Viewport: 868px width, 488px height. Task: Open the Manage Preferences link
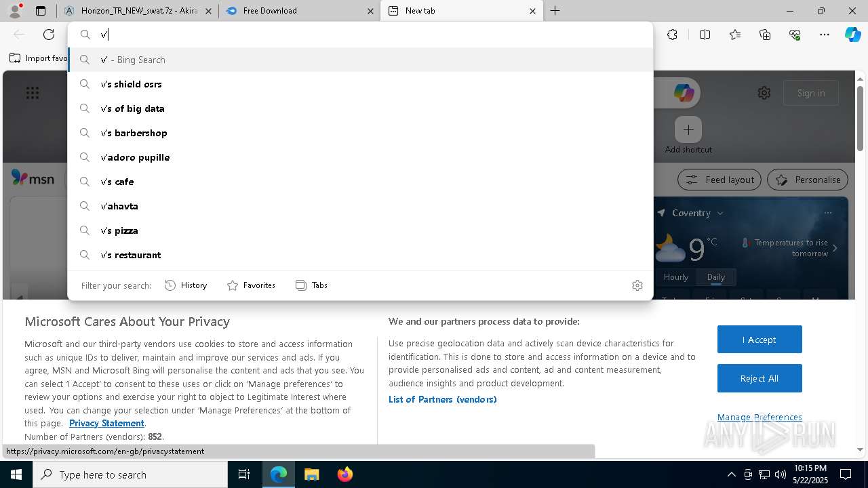pyautogui.click(x=759, y=417)
